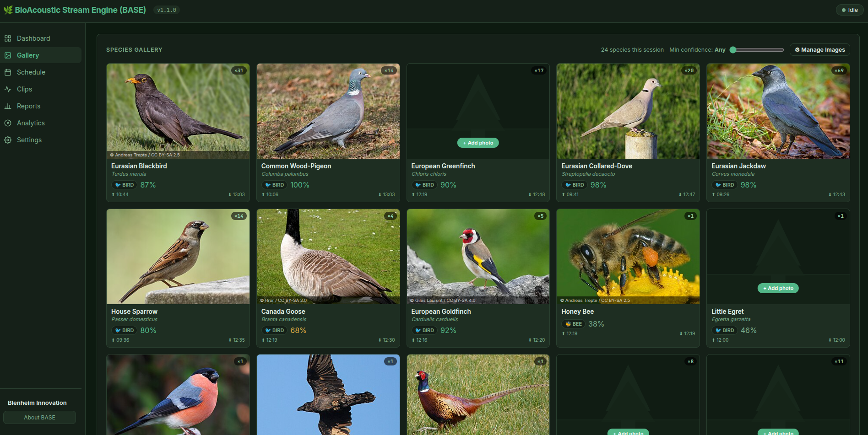868x435 pixels.
Task: Open the Eurasian Jackdaw photo
Action: pos(778,111)
